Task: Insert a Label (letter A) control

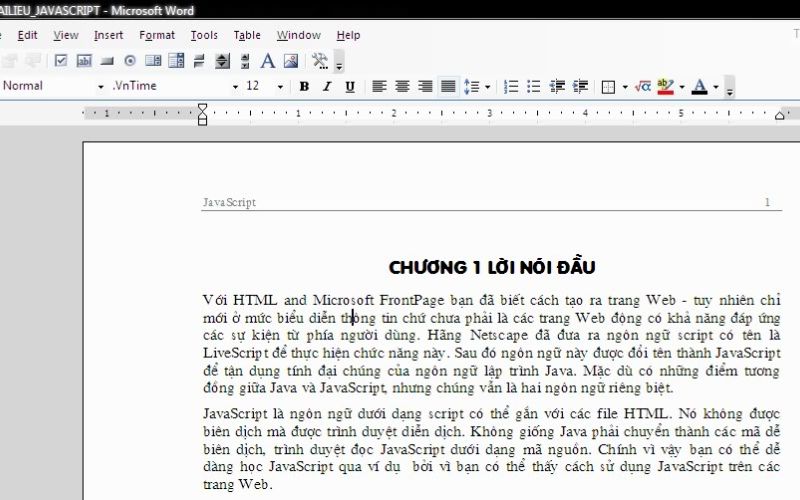Action: pyautogui.click(x=268, y=61)
